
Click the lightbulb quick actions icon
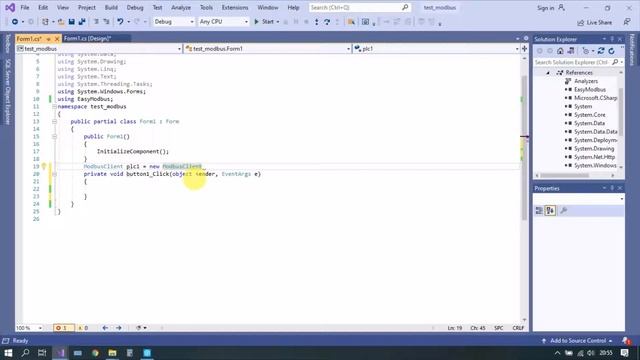pyautogui.click(x=44, y=167)
